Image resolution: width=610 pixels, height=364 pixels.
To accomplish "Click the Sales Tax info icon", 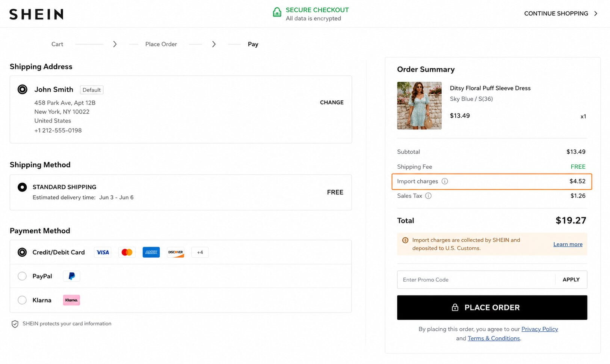I will [x=428, y=196].
